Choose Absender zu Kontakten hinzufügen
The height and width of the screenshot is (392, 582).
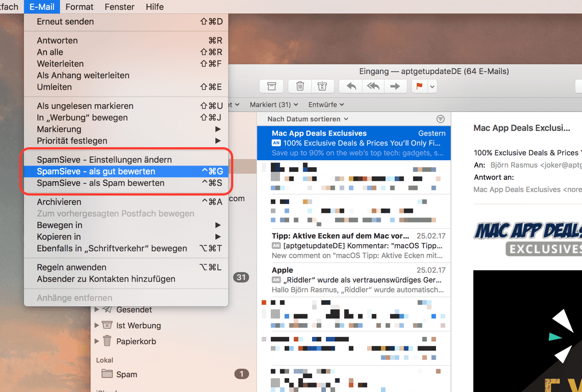coord(126,279)
